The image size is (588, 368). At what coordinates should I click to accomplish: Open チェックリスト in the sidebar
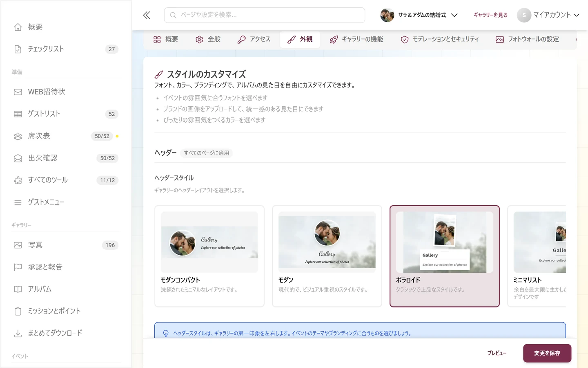tap(66, 49)
